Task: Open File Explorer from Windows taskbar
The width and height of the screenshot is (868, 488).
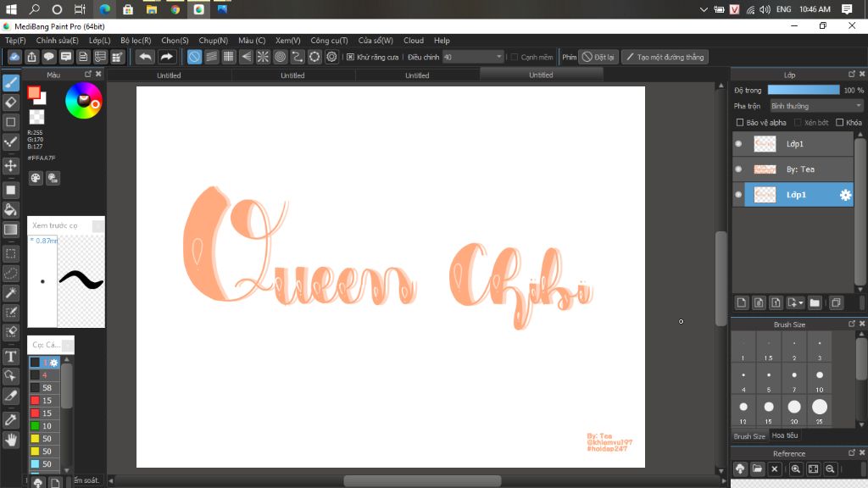Action: (151, 9)
